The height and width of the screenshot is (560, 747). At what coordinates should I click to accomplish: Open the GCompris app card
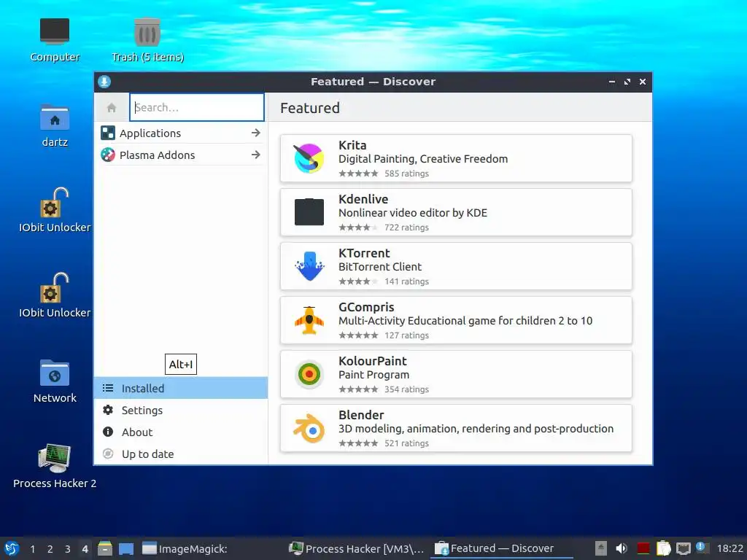(456, 321)
